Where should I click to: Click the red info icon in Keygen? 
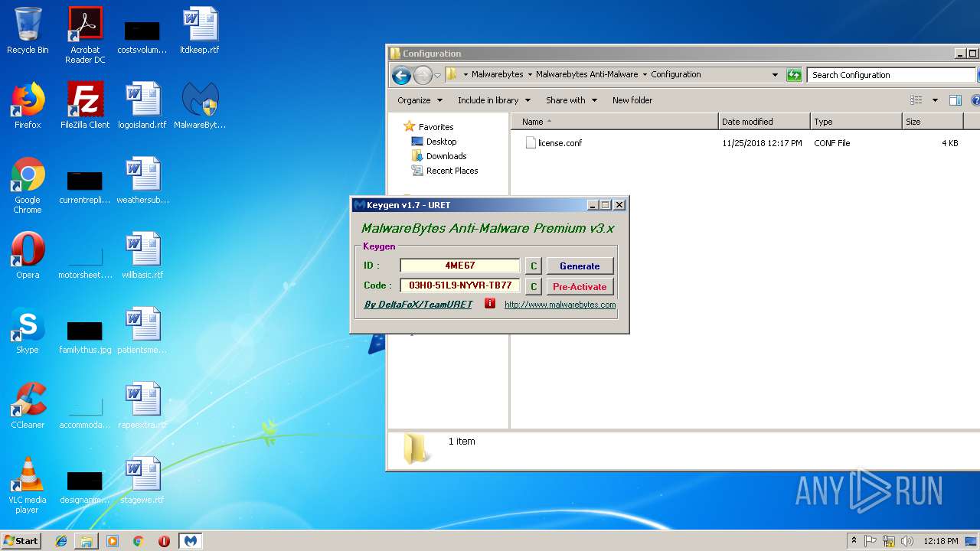(x=490, y=304)
